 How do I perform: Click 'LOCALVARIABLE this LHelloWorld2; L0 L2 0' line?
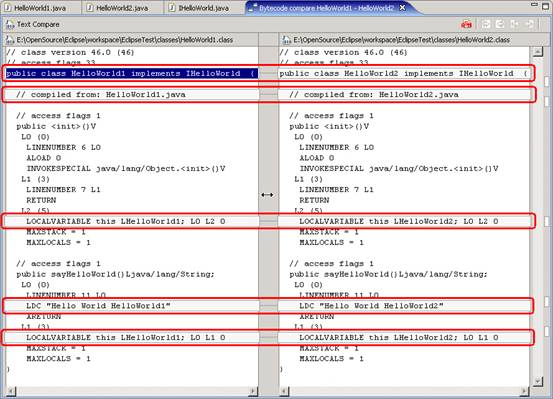pyautogui.click(x=399, y=221)
